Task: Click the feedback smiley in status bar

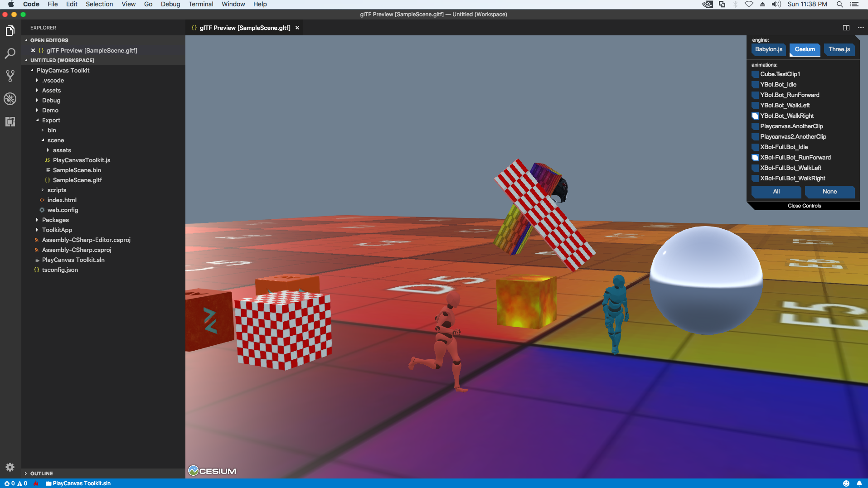Action: (x=846, y=483)
